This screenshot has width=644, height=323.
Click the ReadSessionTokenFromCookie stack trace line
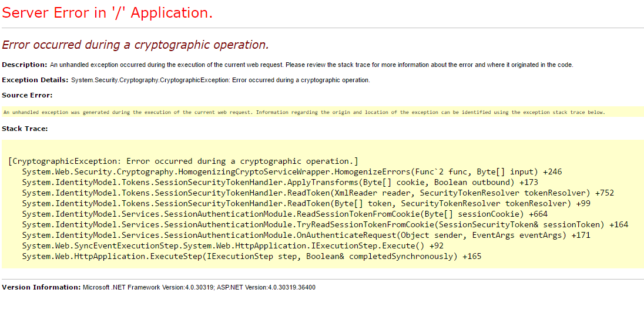(284, 214)
